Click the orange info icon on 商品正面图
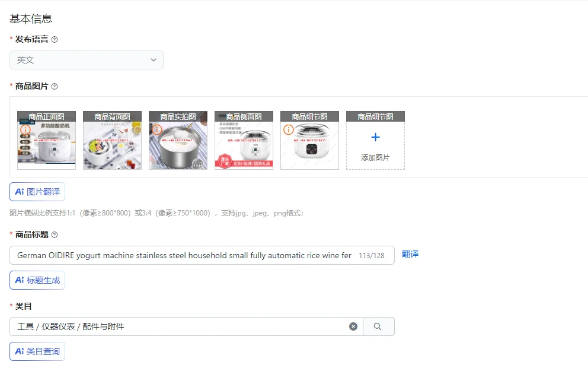The height and width of the screenshot is (368, 588). coord(25,130)
